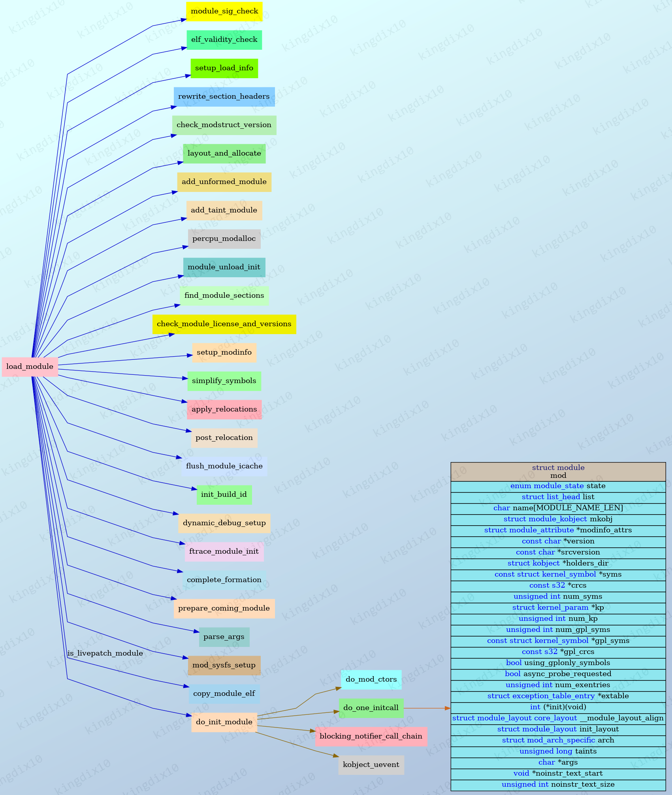This screenshot has height=795, width=672.
Task: Select the check_module_license_and_versions node
Action: 224,324
